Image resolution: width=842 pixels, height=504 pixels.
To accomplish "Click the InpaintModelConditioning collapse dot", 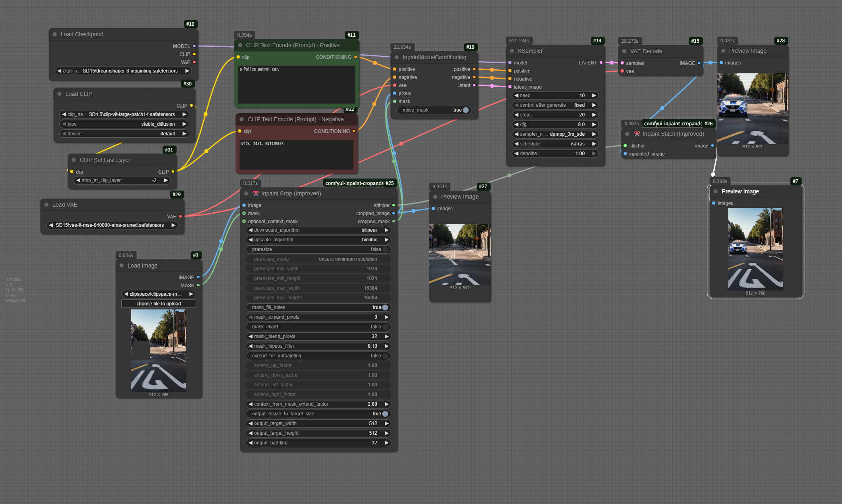I will point(396,58).
